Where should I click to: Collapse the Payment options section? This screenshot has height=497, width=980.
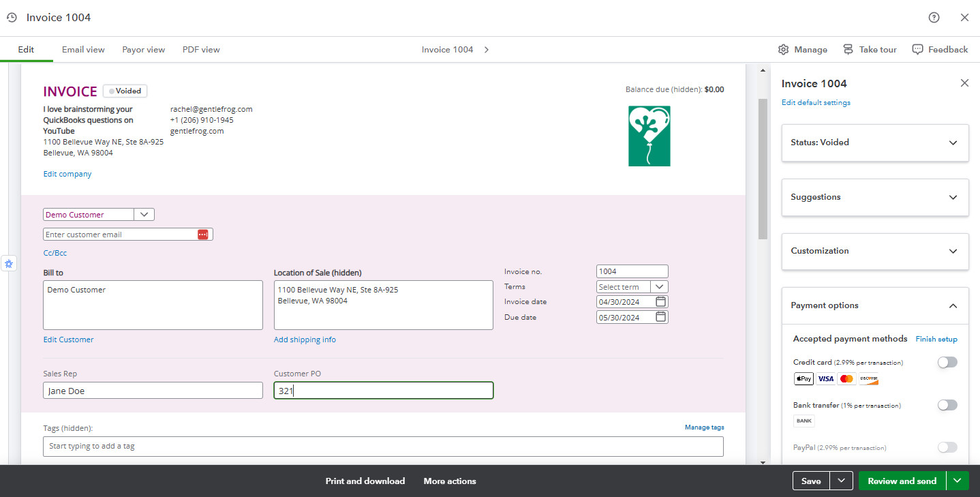tap(875, 305)
